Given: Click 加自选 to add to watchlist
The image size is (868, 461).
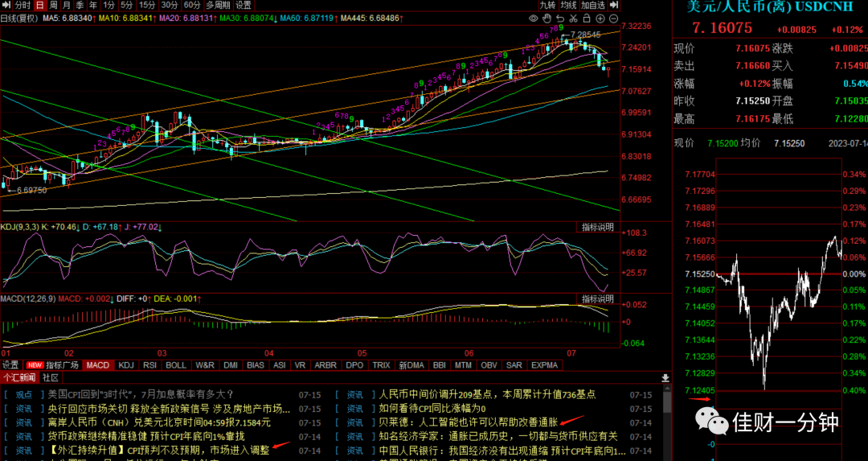Looking at the screenshot, I should pos(593,5).
